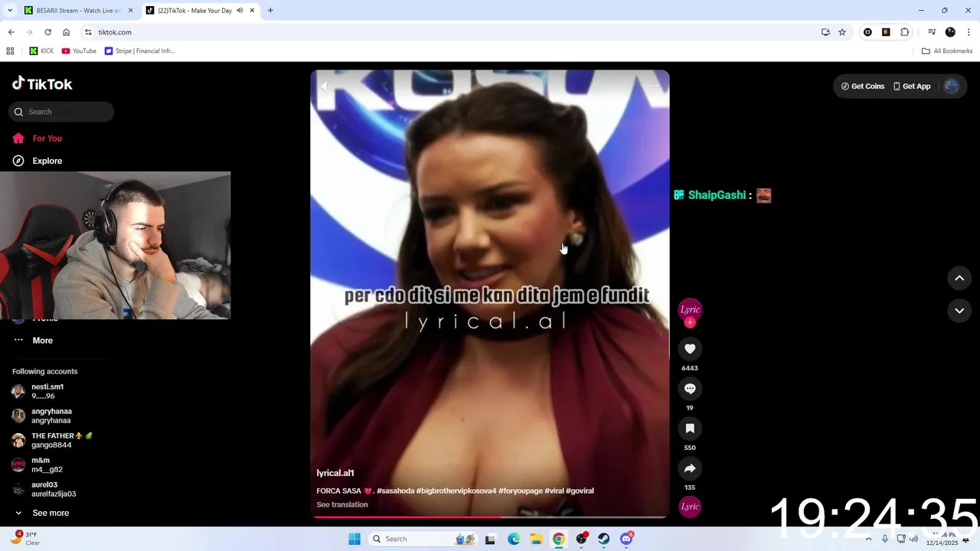
Task: Open the tab search dropdown arrow
Action: pos(9,11)
